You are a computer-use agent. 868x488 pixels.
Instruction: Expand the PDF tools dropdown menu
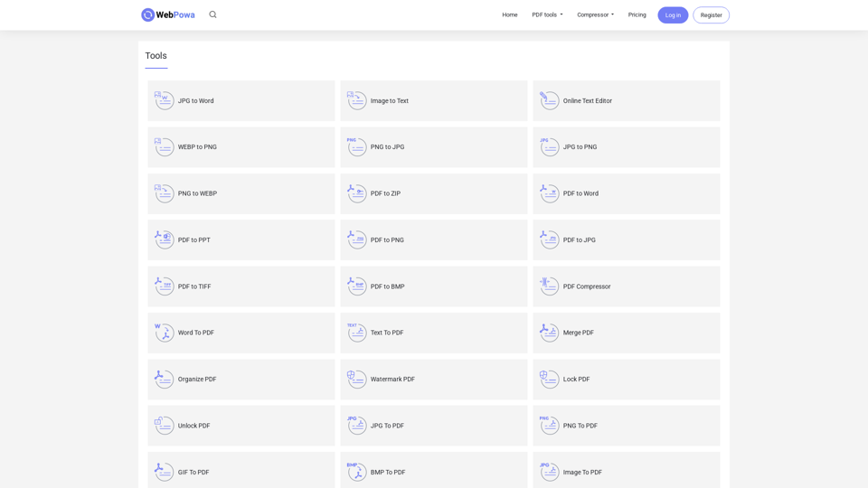tap(547, 14)
